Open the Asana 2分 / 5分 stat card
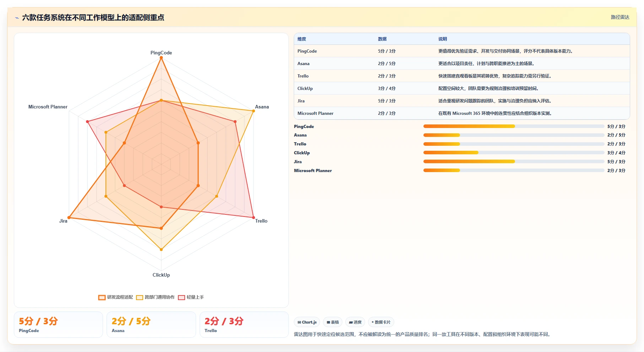This screenshot has width=644, height=352. pyautogui.click(x=151, y=325)
